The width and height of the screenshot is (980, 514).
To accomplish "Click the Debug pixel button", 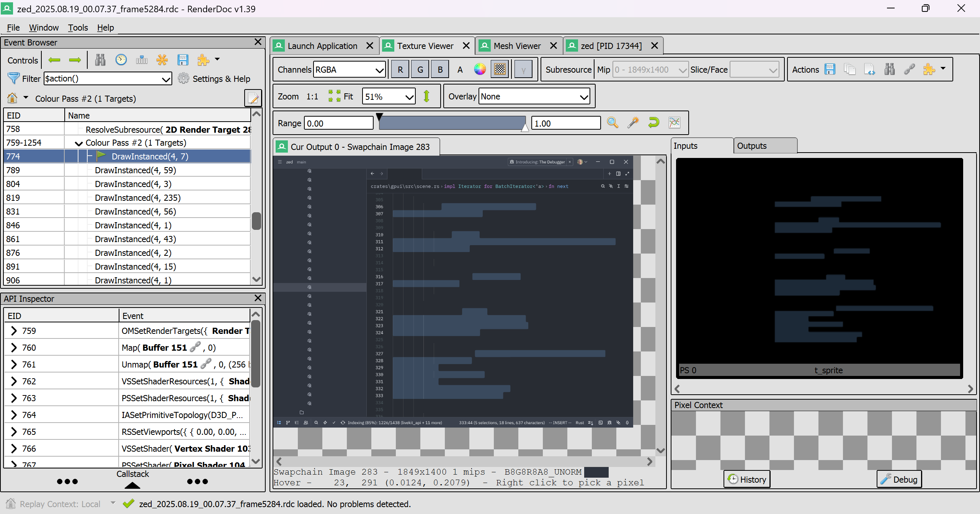I will pos(899,479).
